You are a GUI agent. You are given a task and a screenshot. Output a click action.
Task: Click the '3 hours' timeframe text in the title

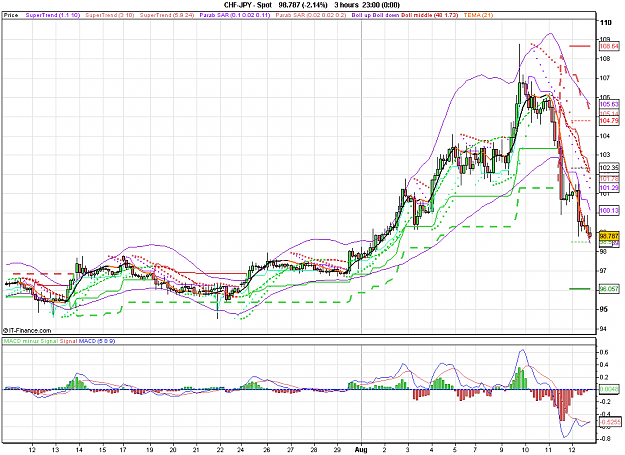point(346,5)
